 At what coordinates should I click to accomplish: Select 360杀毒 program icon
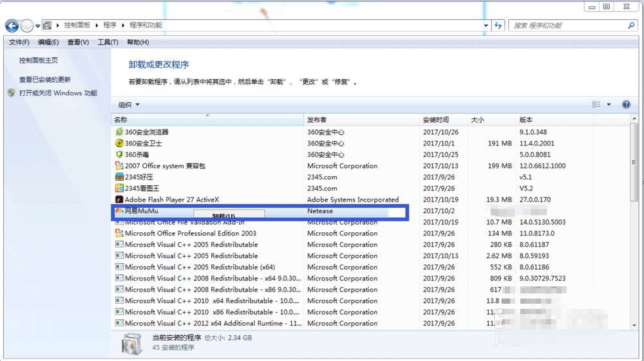tap(119, 154)
